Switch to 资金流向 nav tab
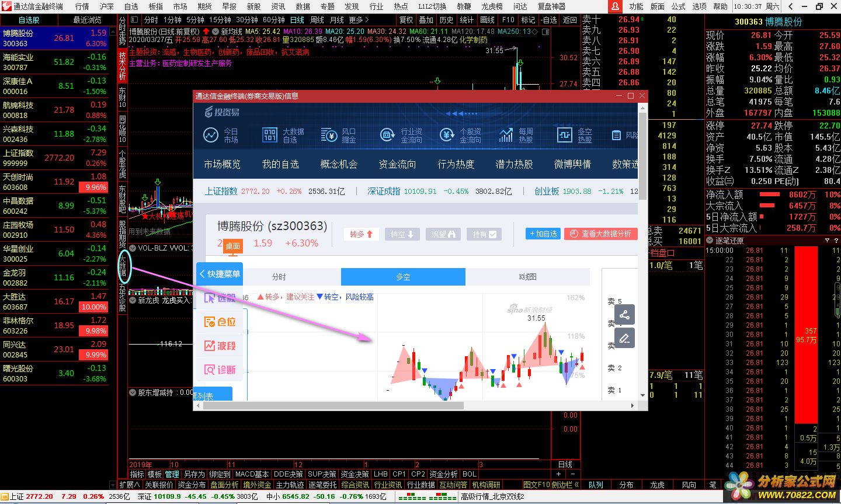Viewport: 841px width, 504px height. (x=397, y=164)
